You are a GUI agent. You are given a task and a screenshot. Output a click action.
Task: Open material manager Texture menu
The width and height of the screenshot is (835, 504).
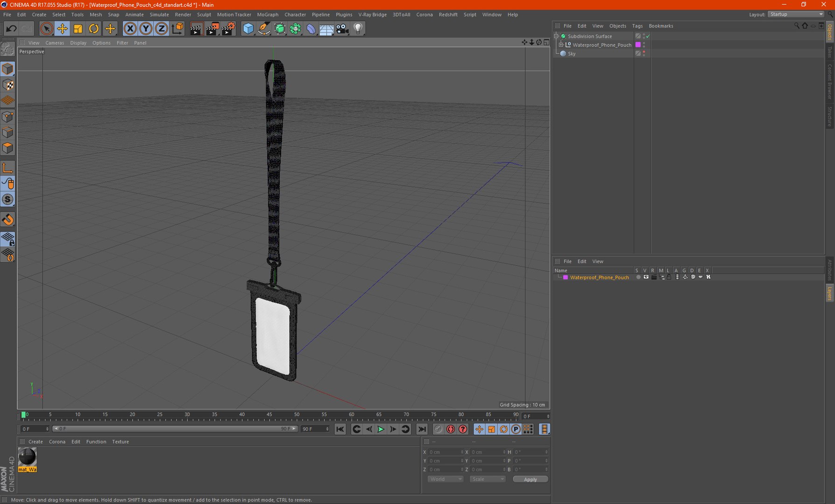pyautogui.click(x=120, y=441)
